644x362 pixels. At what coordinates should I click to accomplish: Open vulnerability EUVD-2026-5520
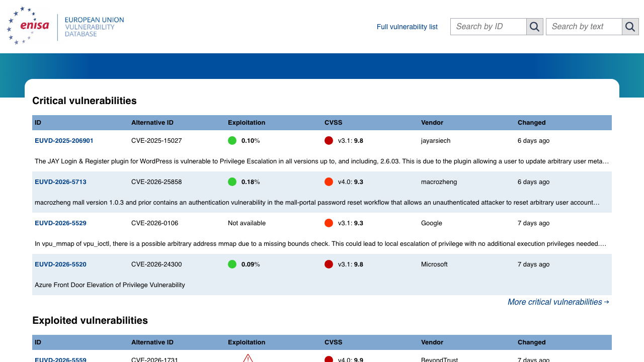pyautogui.click(x=60, y=264)
